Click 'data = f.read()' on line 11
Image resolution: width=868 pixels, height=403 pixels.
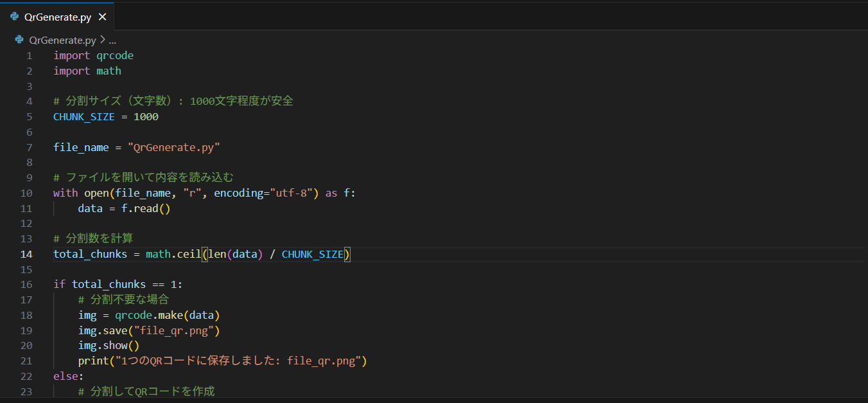pos(124,209)
